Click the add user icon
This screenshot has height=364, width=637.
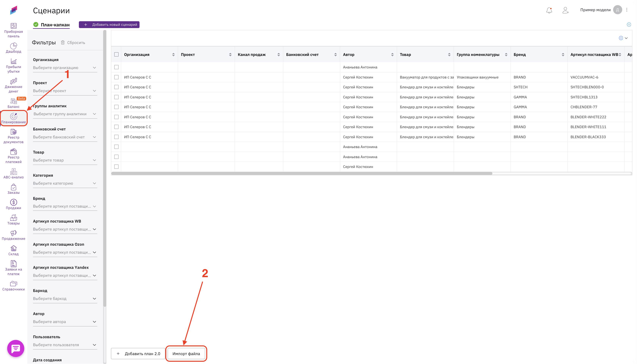pyautogui.click(x=565, y=10)
